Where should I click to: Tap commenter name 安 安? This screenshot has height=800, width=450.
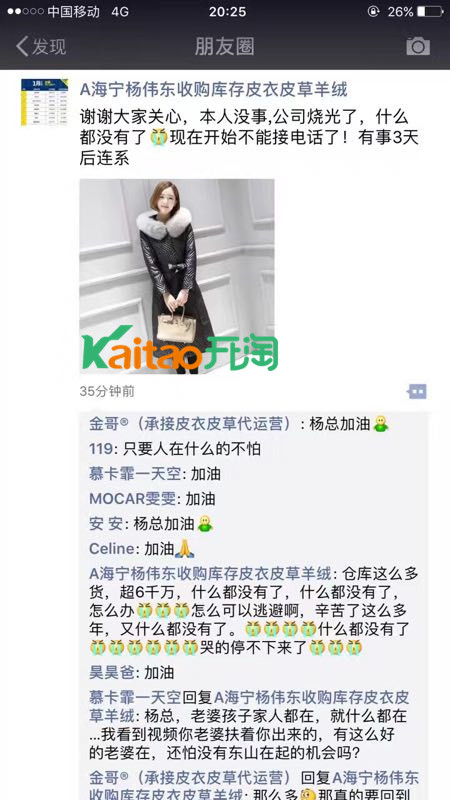(106, 523)
